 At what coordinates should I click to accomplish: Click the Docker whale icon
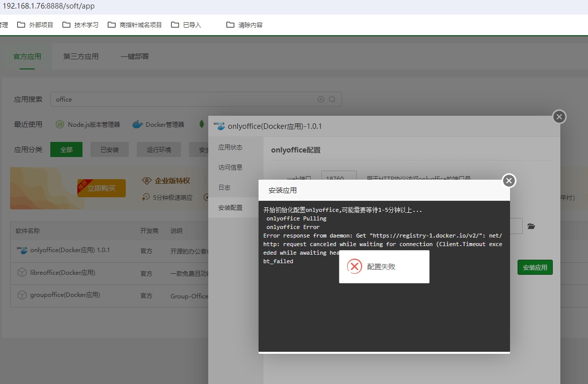coord(138,124)
